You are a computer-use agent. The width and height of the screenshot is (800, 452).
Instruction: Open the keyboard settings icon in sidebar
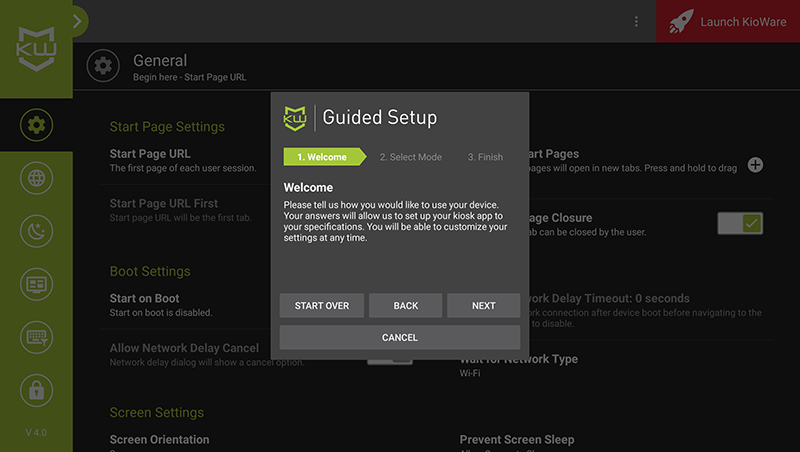[36, 337]
